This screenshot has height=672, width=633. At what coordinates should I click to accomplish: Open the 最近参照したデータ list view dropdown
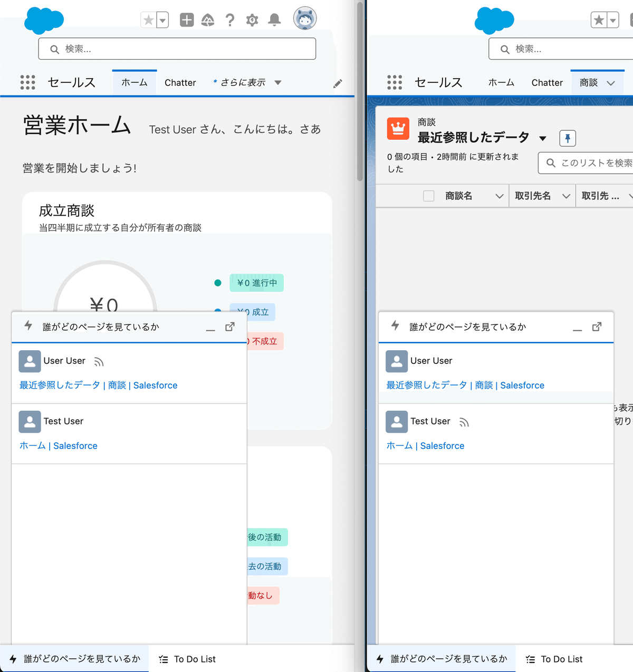pyautogui.click(x=543, y=138)
